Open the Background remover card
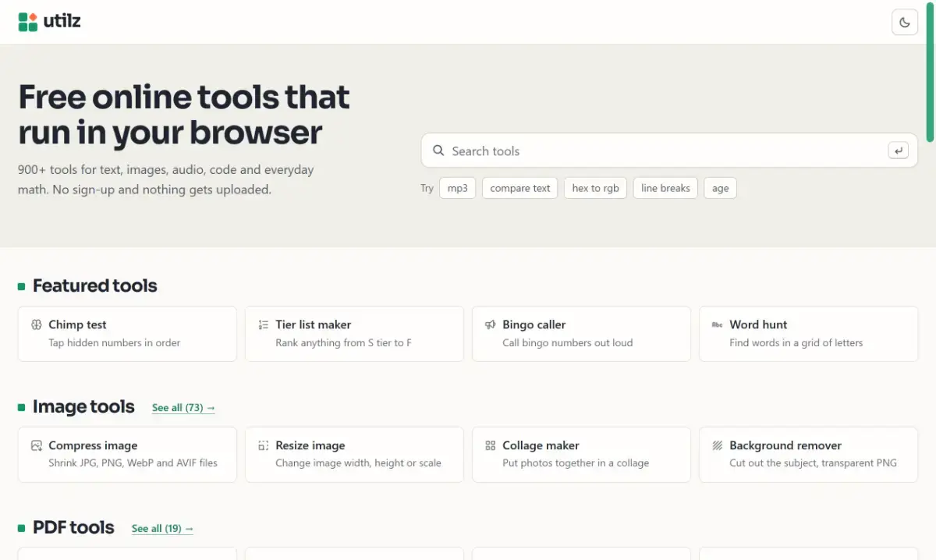 [x=808, y=455]
